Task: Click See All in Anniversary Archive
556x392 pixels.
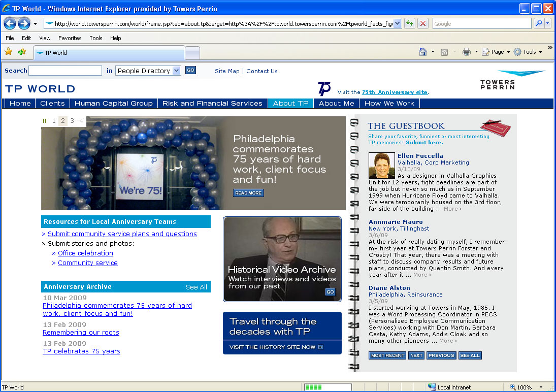Action: 197,287
